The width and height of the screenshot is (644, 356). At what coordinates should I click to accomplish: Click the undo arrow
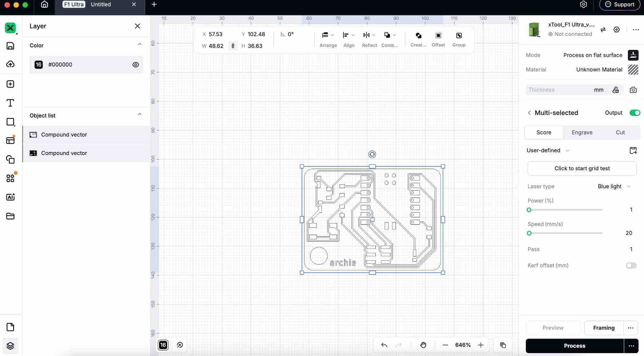click(384, 345)
